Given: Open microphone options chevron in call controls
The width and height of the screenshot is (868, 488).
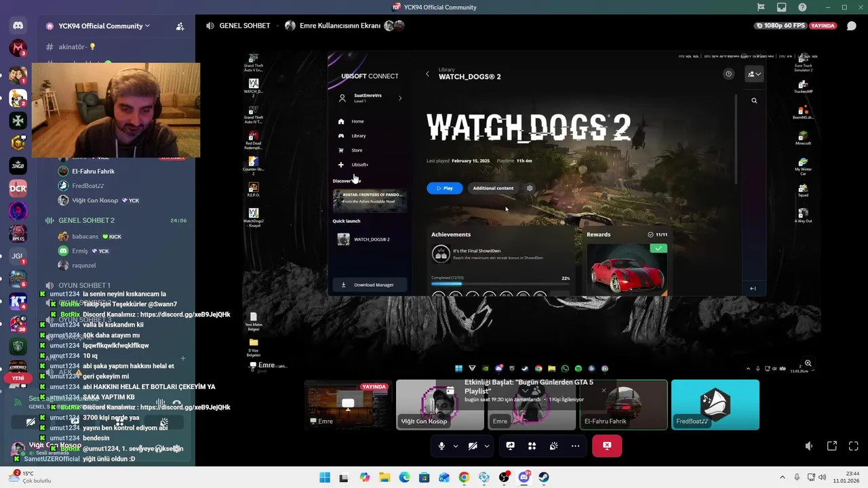Looking at the screenshot, I should point(455,446).
